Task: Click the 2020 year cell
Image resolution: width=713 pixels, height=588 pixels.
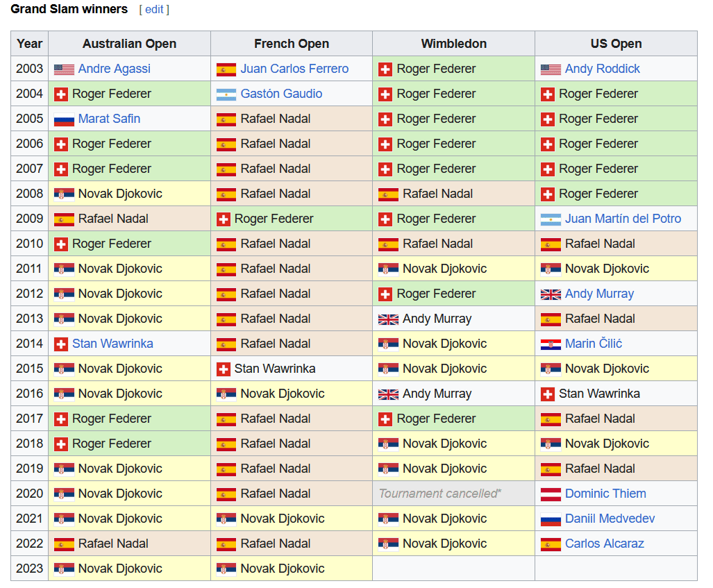Action: click(x=30, y=494)
